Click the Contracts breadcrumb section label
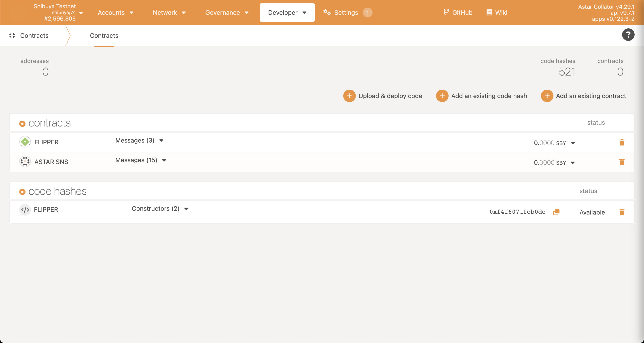This screenshot has width=644, height=343. (34, 36)
